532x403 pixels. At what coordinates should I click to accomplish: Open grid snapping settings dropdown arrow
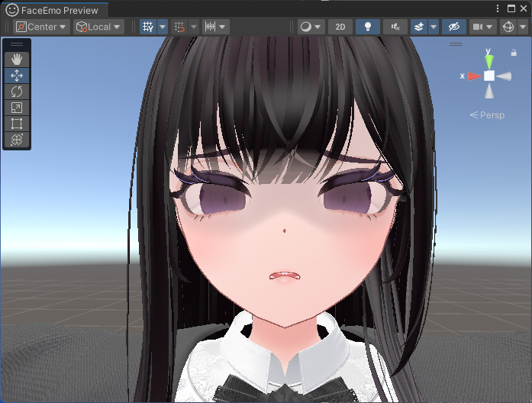coord(194,27)
